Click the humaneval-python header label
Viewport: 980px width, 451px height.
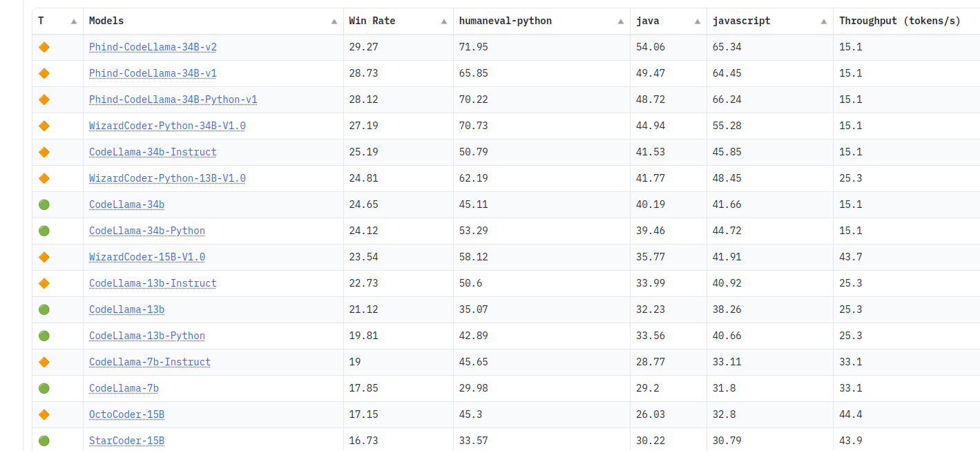(x=506, y=21)
